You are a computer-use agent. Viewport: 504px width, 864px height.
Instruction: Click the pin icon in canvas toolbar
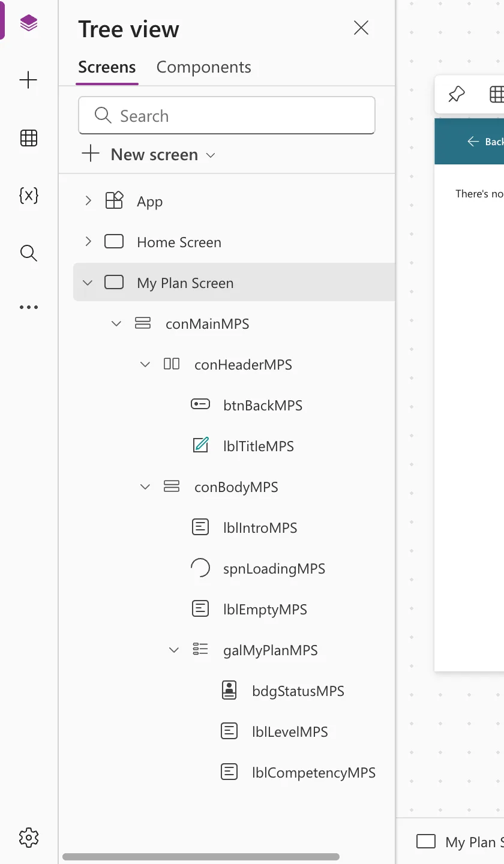[x=457, y=94]
